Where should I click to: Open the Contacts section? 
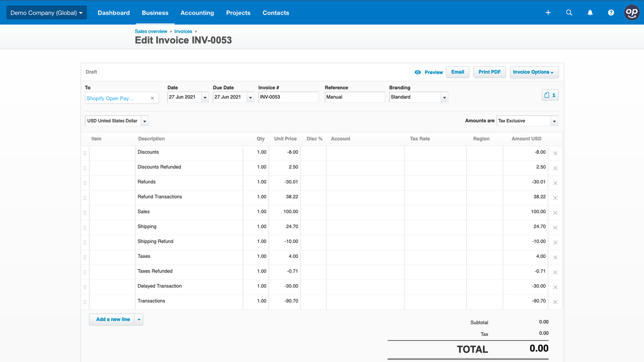[x=276, y=13]
